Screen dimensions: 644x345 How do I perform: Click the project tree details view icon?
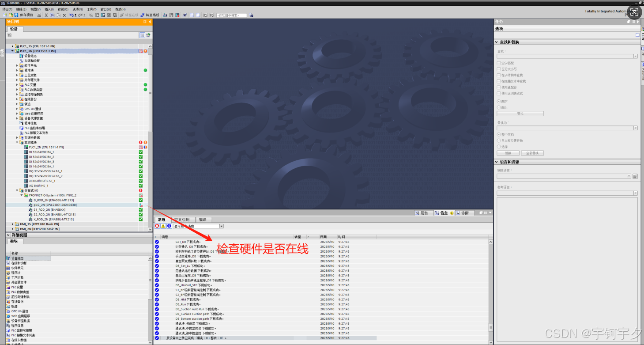(x=142, y=35)
